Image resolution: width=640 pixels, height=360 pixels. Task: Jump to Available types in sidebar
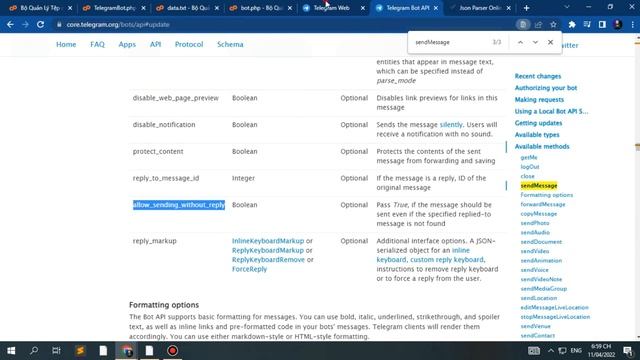[x=537, y=135]
